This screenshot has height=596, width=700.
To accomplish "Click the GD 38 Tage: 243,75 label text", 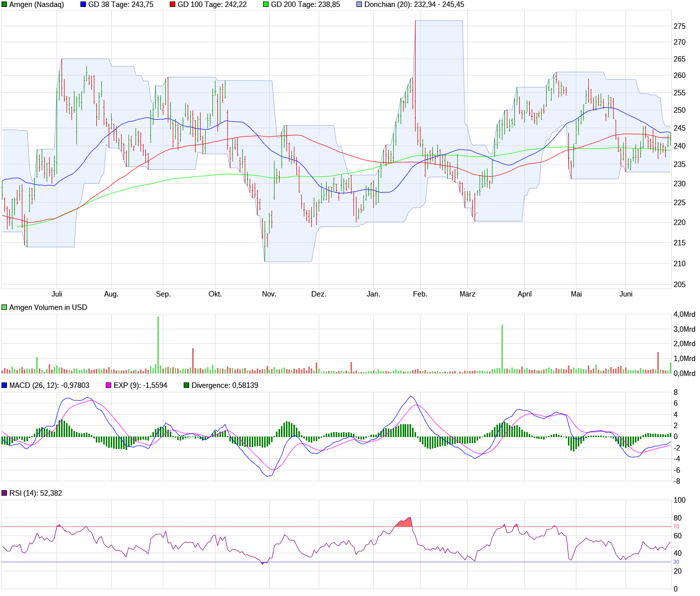I will (121, 5).
